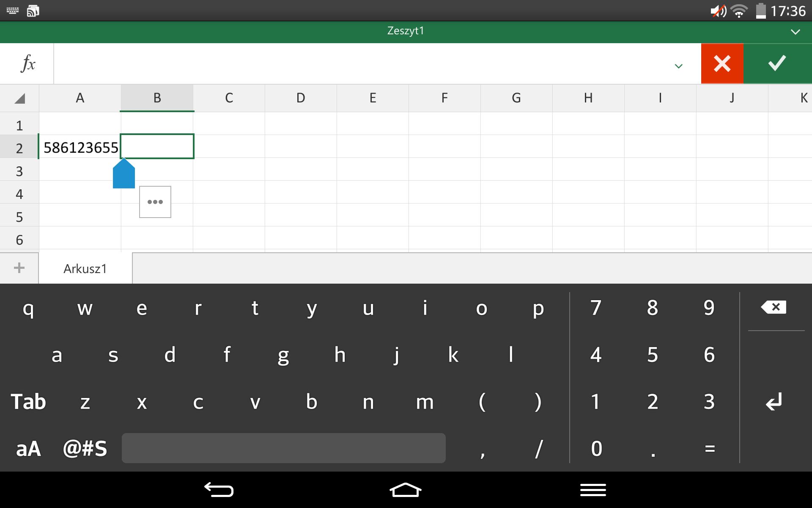
Task: Tap the enter key on keyboard
Action: click(774, 401)
